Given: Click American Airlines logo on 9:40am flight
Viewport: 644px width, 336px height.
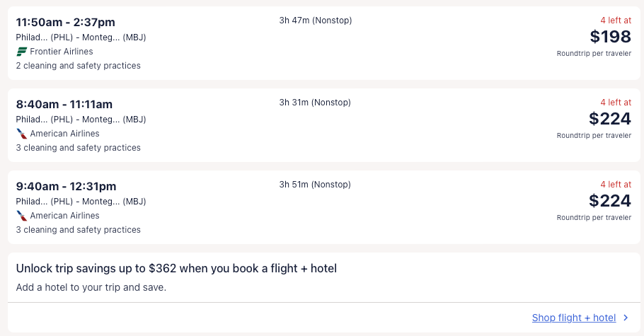Looking at the screenshot, I should [21, 216].
